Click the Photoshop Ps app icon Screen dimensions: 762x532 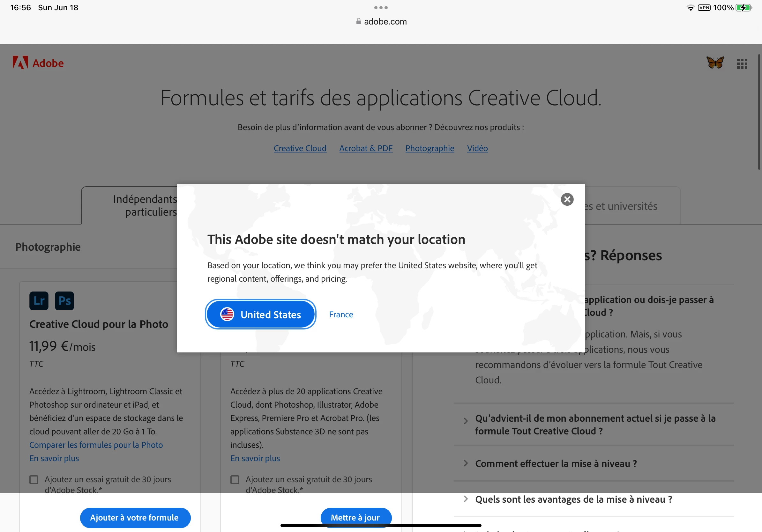tap(64, 301)
